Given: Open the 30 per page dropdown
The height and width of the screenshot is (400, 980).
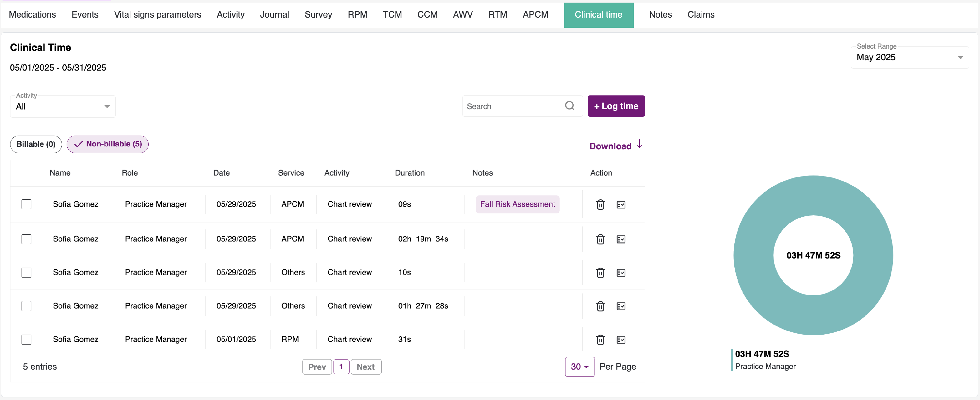Looking at the screenshot, I should [x=580, y=367].
